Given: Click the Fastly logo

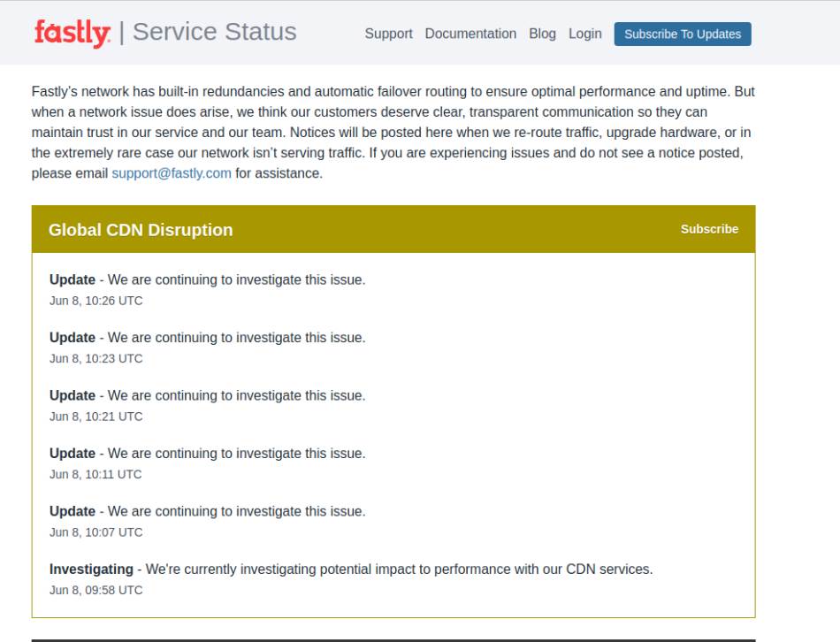Looking at the screenshot, I should coord(73,33).
